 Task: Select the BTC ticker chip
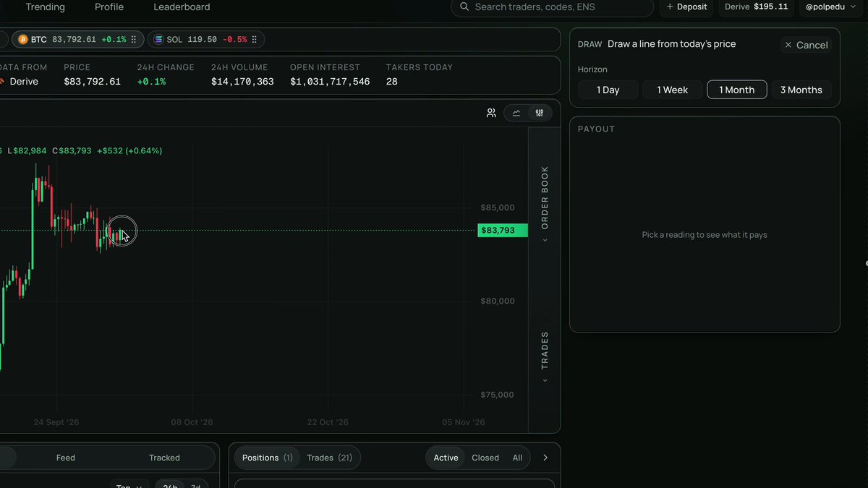tap(77, 40)
